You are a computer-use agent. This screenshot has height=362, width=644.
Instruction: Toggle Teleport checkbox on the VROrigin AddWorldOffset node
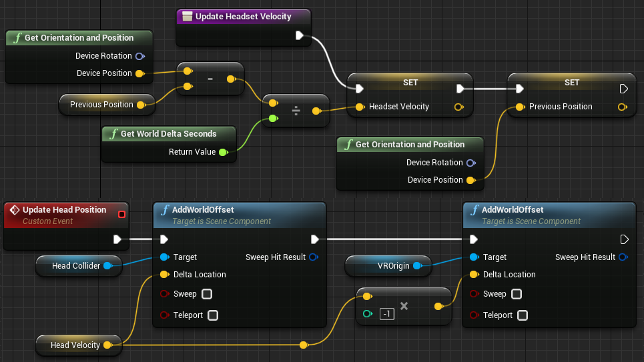tap(523, 315)
